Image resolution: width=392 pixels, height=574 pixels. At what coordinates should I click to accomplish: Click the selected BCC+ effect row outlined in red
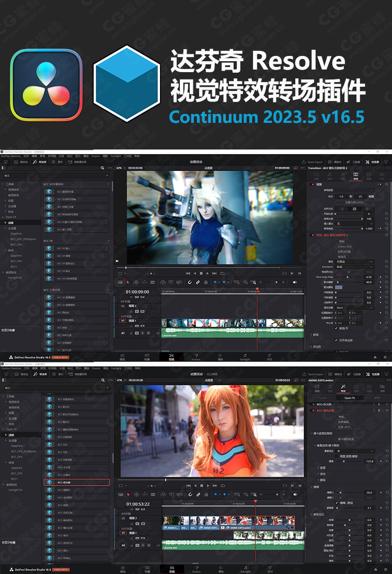click(76, 483)
